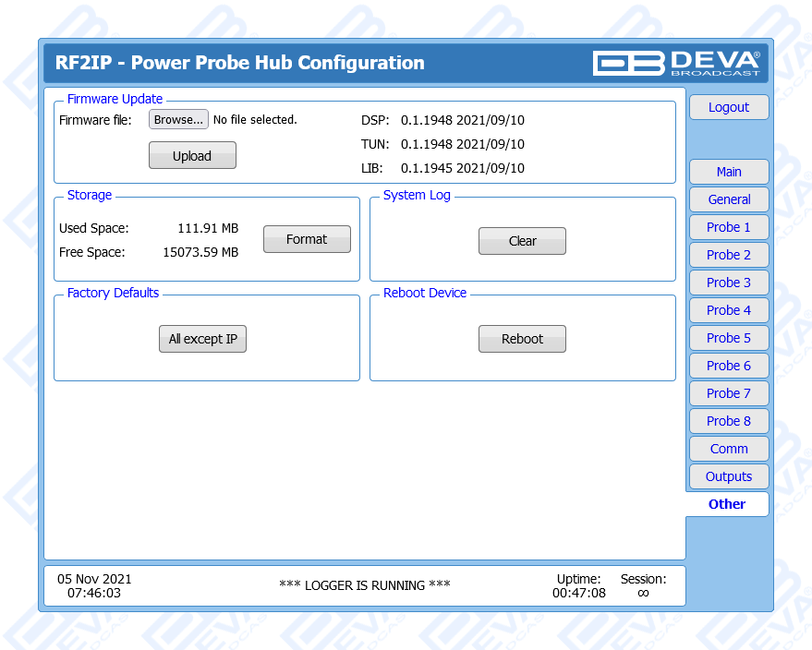Click the DEVA Broadcast logo
The width and height of the screenshot is (812, 650).
676,63
